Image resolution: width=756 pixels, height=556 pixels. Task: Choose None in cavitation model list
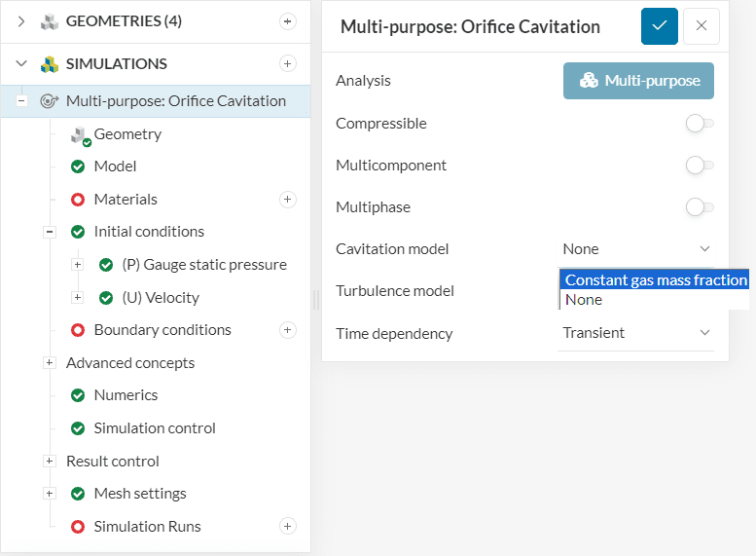click(x=585, y=300)
